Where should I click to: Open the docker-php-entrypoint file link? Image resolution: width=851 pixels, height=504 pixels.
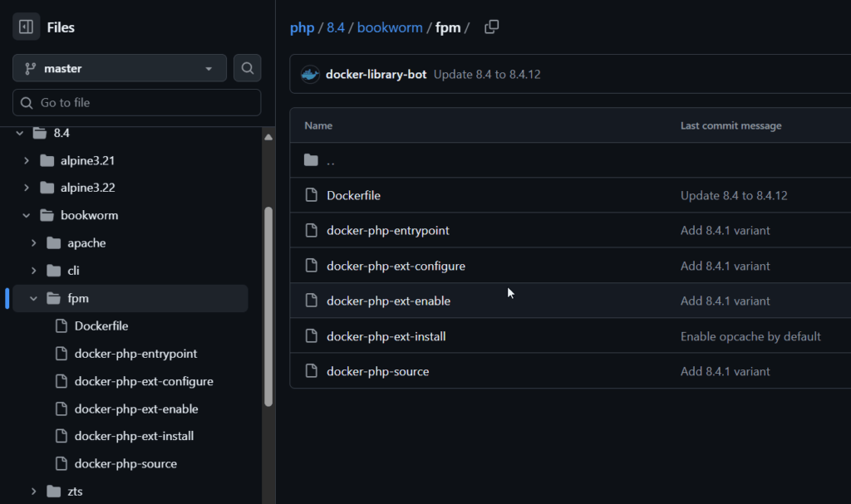pyautogui.click(x=388, y=230)
